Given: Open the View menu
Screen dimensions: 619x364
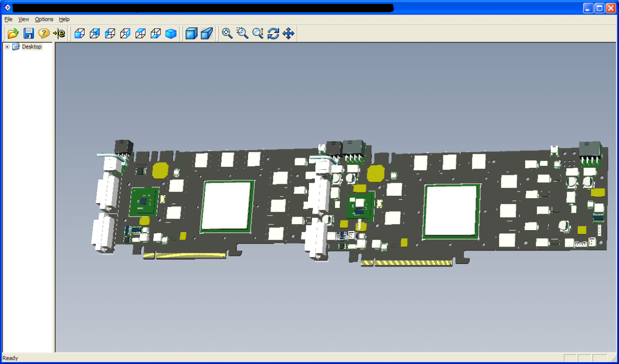Looking at the screenshot, I should click(x=24, y=19).
